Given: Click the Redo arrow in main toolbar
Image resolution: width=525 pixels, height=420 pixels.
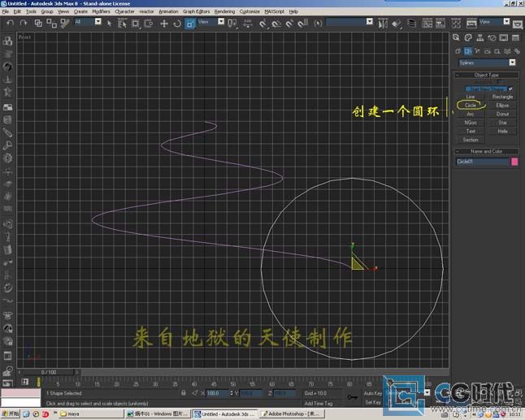Looking at the screenshot, I should coord(23,23).
